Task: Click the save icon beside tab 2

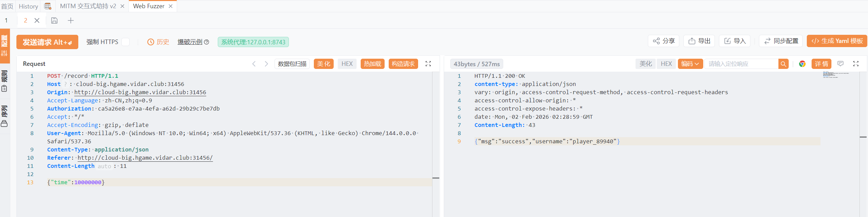Action: click(x=54, y=20)
